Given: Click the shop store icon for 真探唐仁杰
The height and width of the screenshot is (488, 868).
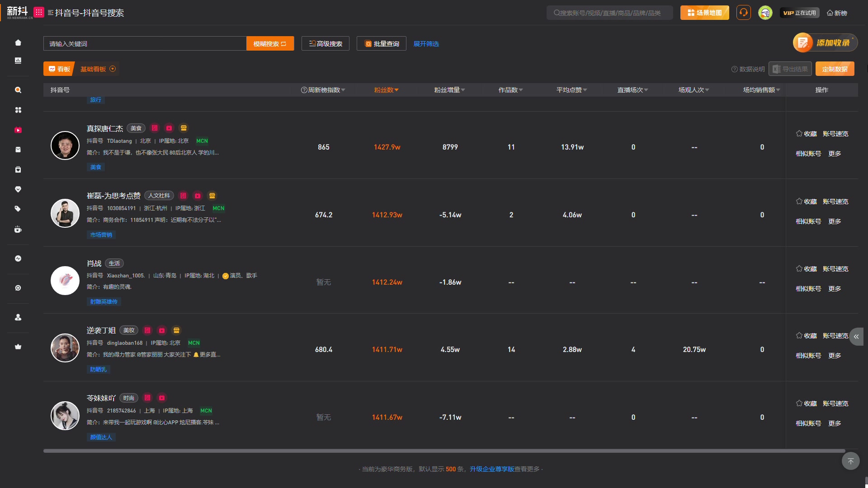Looking at the screenshot, I should pyautogui.click(x=184, y=128).
